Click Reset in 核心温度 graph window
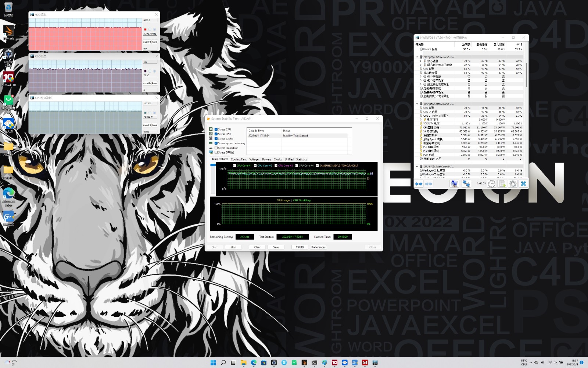The height and width of the screenshot is (368, 588). (155, 84)
